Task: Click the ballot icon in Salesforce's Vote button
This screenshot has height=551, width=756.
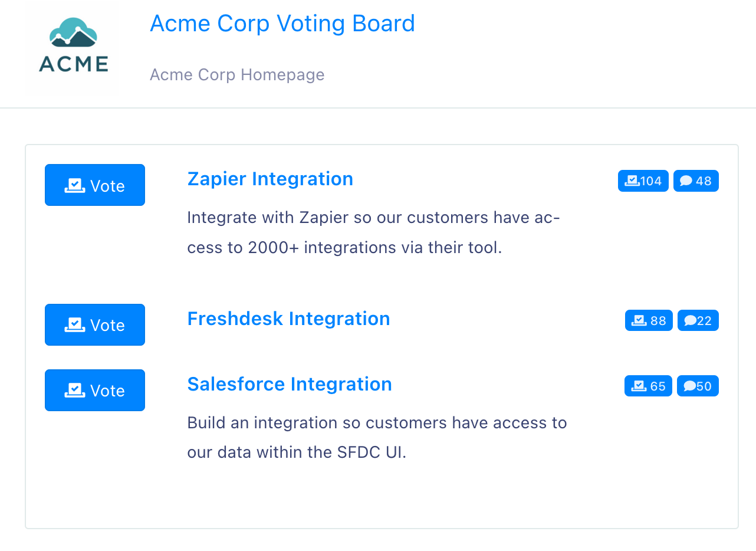Action: click(75, 391)
